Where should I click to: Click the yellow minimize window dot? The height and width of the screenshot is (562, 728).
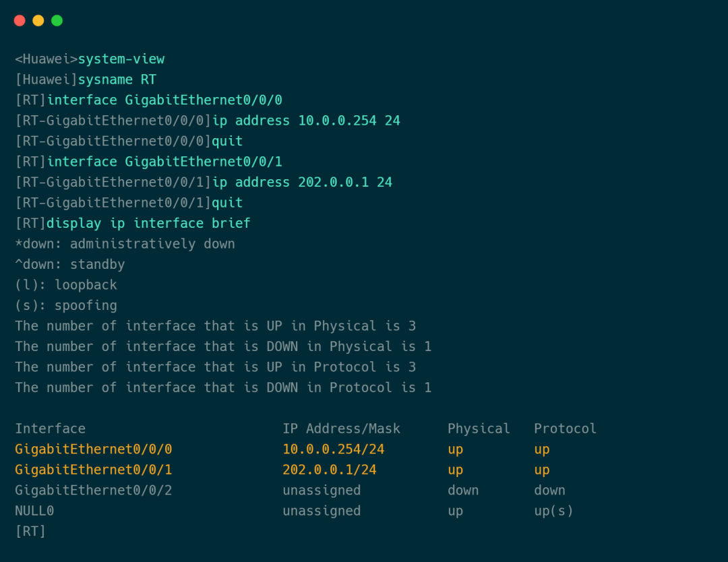pos(38,20)
